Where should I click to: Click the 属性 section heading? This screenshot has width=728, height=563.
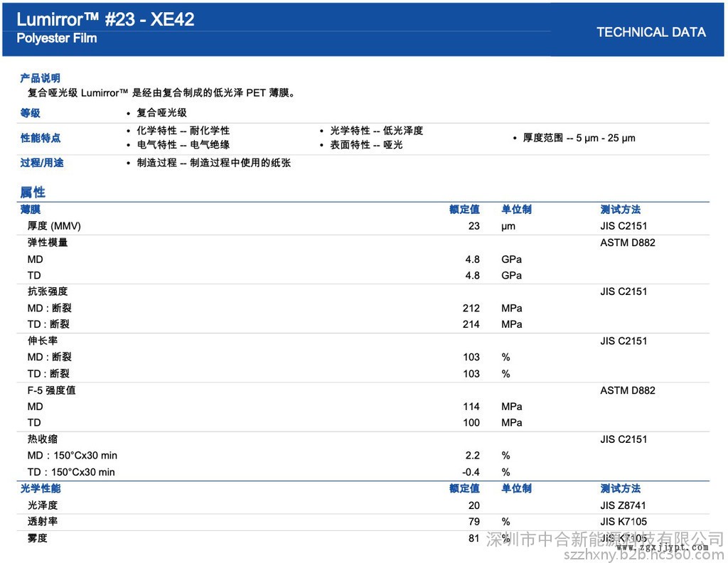[33, 192]
